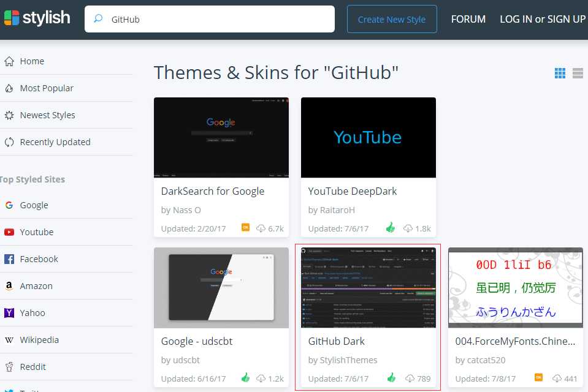Click the Wikipedia W icon
The height and width of the screenshot is (392, 588).
(9, 340)
